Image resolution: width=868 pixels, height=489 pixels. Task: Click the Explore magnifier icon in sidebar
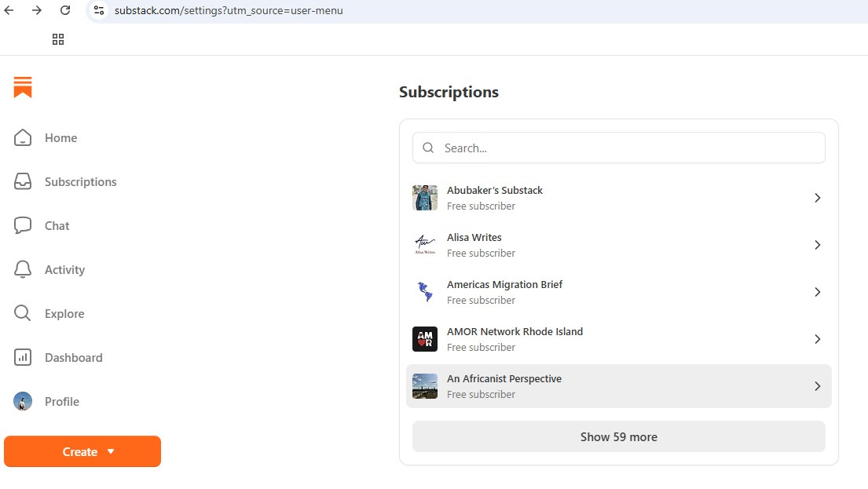click(23, 313)
